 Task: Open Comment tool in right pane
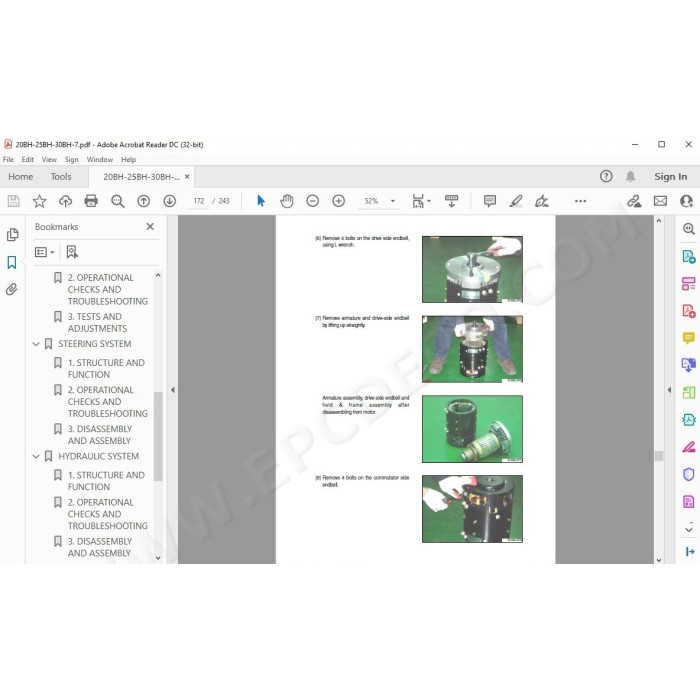(x=688, y=338)
